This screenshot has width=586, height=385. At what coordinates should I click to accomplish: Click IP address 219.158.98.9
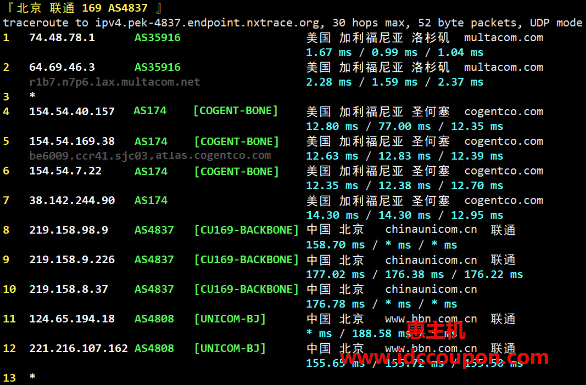pyautogui.click(x=69, y=230)
